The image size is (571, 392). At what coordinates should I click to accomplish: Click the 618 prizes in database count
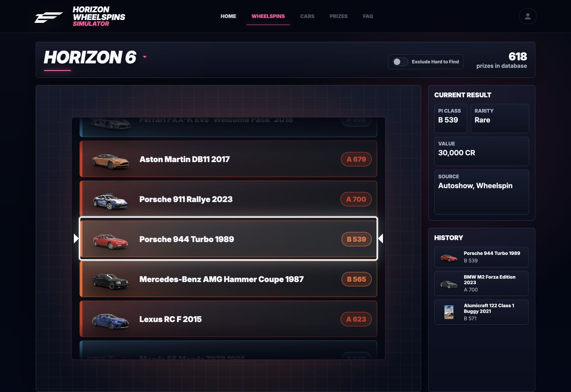pos(501,60)
